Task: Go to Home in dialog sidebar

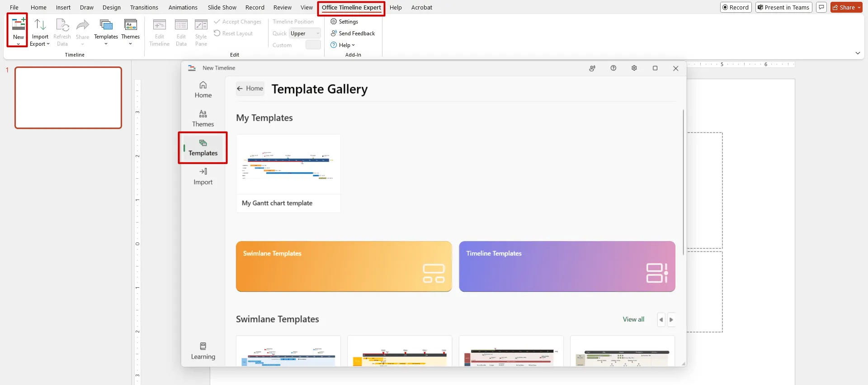Action: [x=203, y=90]
